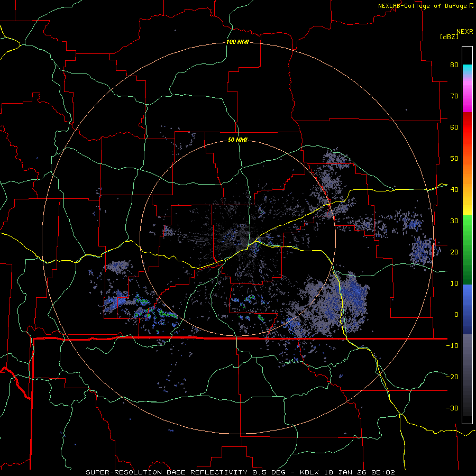Click the 0 dBZ legend value
The width and height of the screenshot is (476, 476).
coord(456,315)
